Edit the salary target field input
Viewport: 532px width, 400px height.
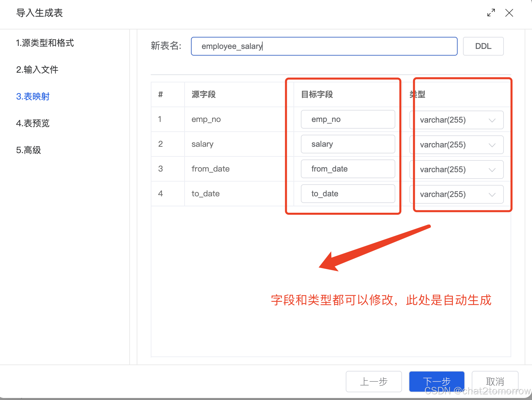(348, 144)
